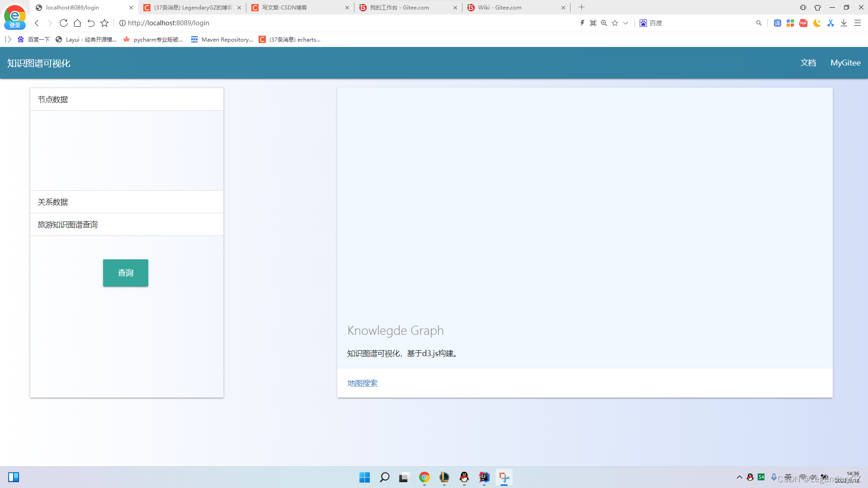Reload the page with the refresh icon
The height and width of the screenshot is (488, 868).
tap(64, 23)
